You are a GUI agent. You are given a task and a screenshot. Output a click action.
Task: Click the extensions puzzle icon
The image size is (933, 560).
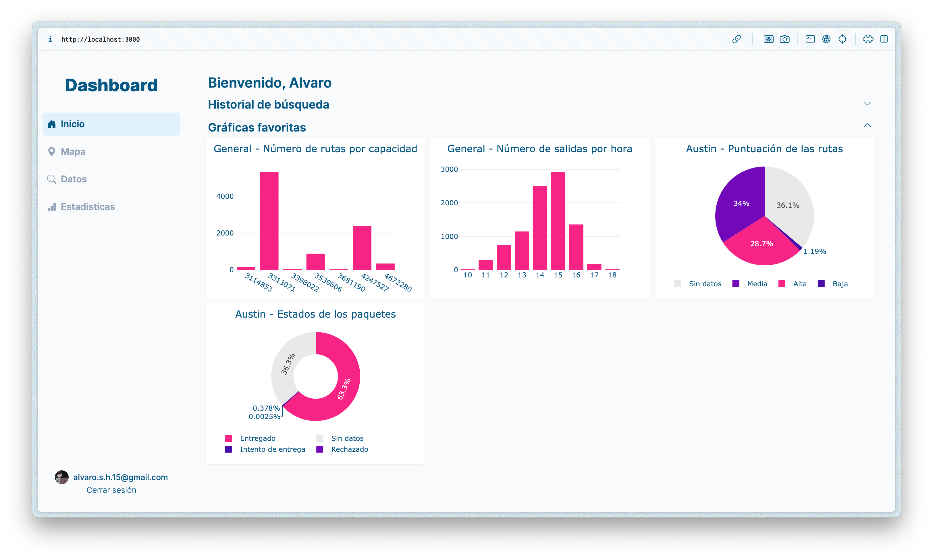tap(868, 39)
